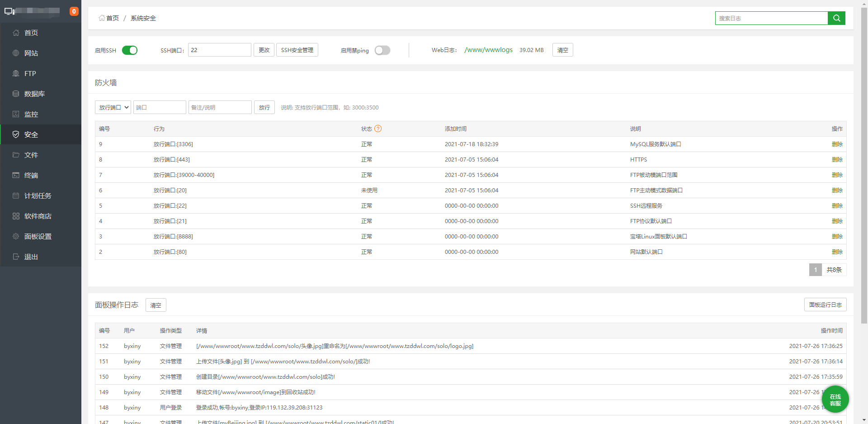Open the terminal icon in sidebar
This screenshot has height=424, width=868.
tap(16, 175)
